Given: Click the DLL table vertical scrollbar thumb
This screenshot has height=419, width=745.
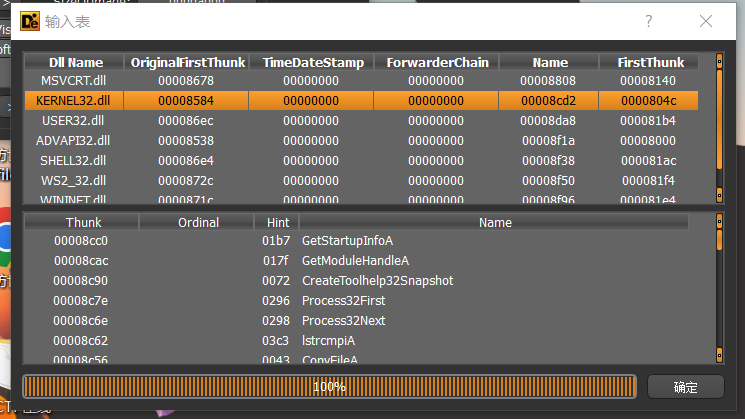Looking at the screenshot, I should (719, 119).
